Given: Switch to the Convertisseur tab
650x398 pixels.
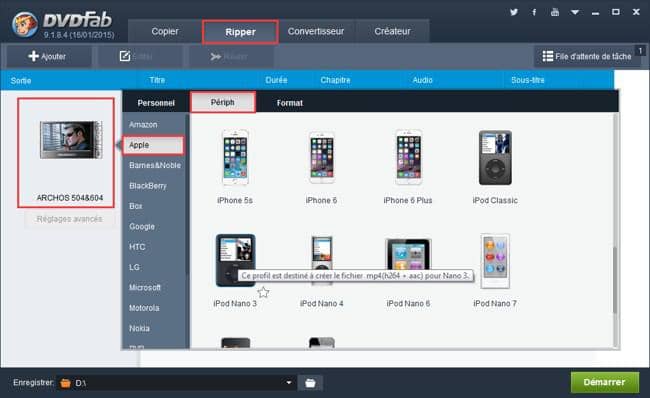Looking at the screenshot, I should (316, 32).
